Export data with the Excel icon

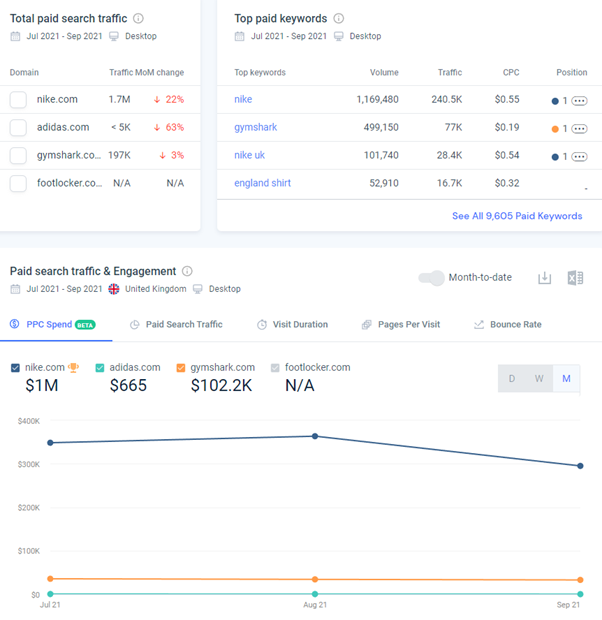575,278
